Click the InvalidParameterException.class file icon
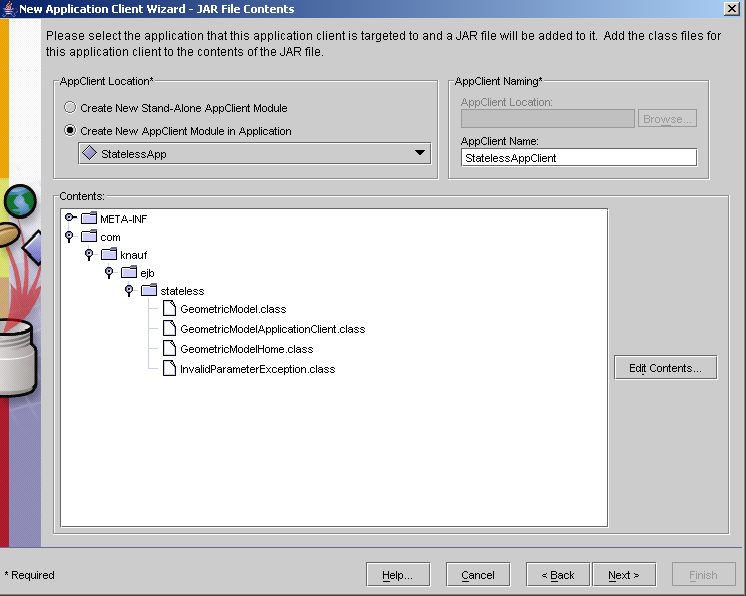The image size is (746, 596). 169,368
